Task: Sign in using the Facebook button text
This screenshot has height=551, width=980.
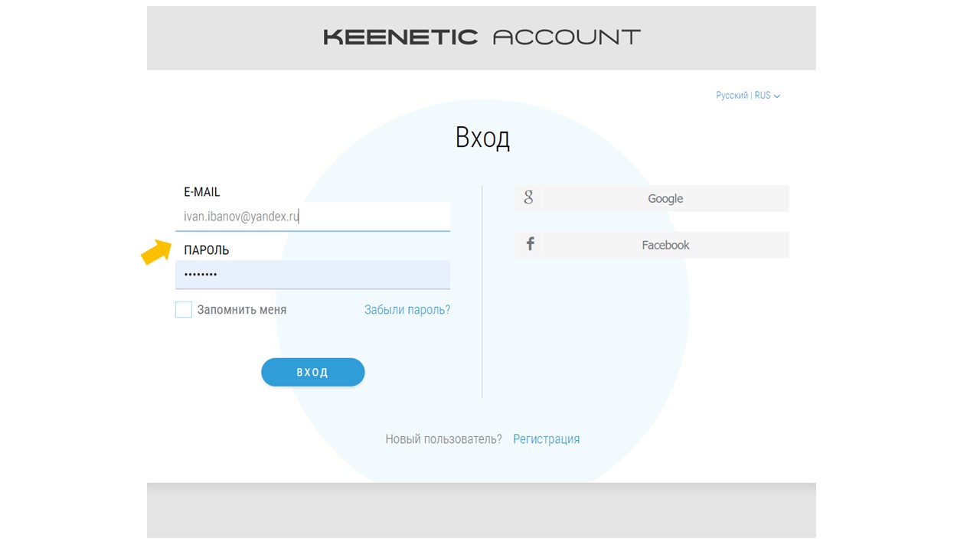Action: pos(665,245)
